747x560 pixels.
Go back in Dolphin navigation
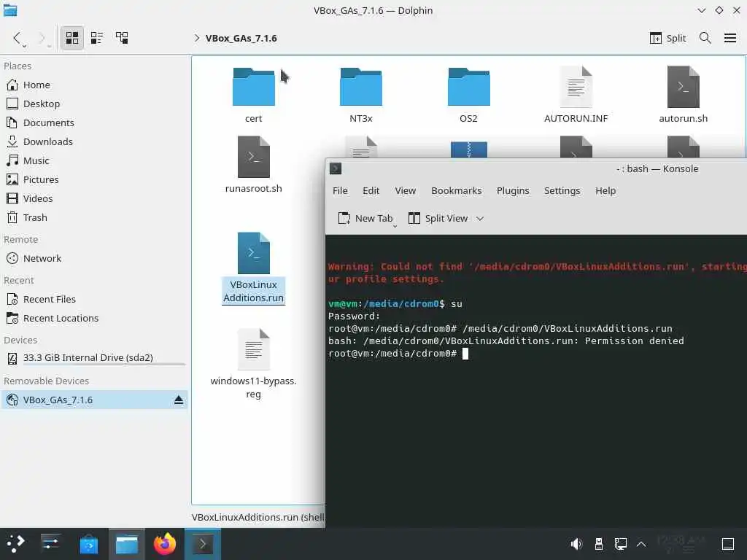click(18, 38)
